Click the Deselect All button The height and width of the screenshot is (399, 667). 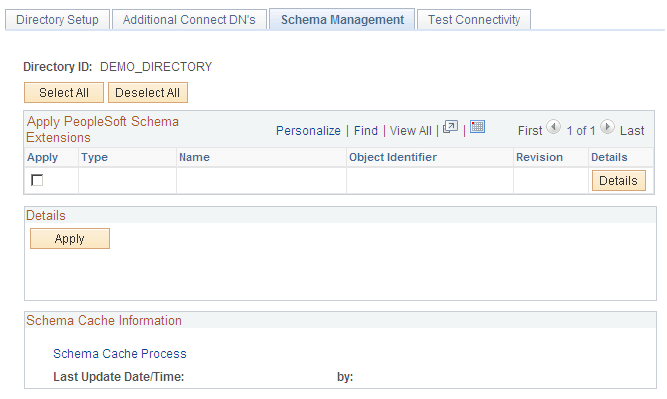[x=148, y=93]
